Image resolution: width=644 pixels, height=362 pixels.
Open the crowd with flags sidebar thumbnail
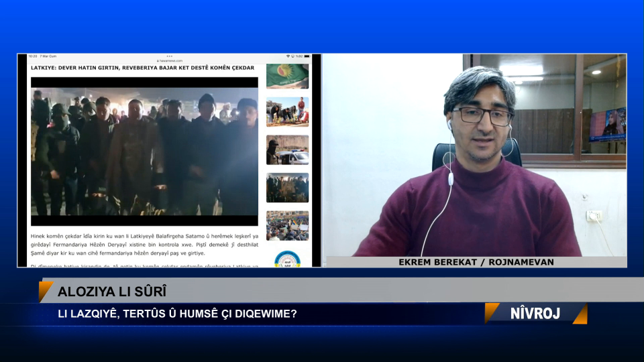287,225
